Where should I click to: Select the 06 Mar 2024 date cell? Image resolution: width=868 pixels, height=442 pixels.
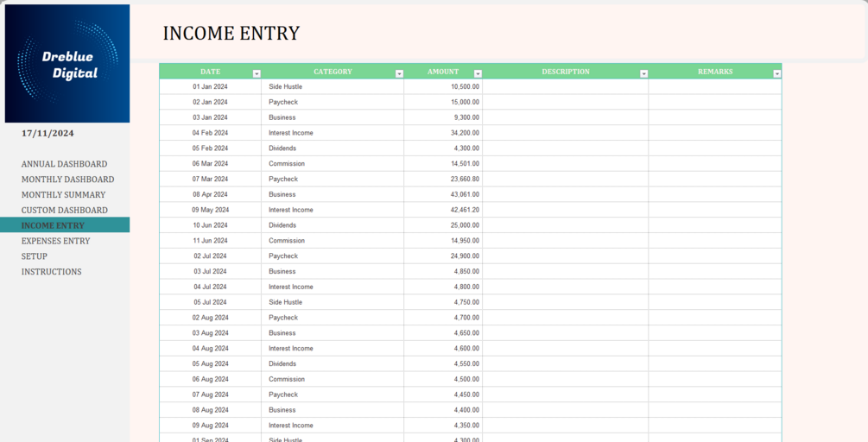[x=211, y=164]
